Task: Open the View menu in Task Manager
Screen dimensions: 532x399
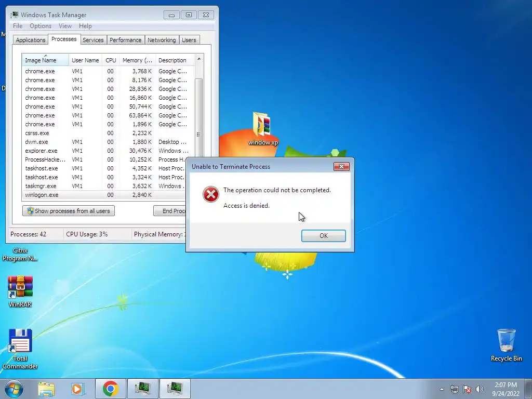Action: [65, 26]
